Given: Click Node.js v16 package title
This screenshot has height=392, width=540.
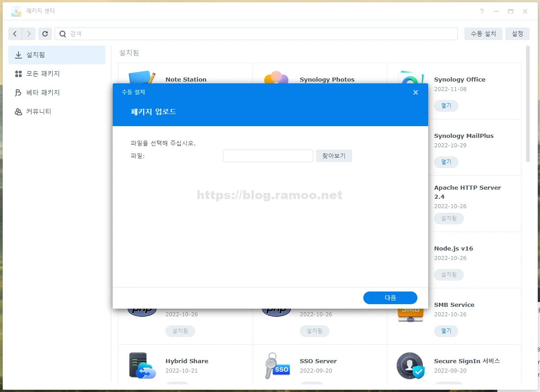Looking at the screenshot, I should click(x=453, y=248).
